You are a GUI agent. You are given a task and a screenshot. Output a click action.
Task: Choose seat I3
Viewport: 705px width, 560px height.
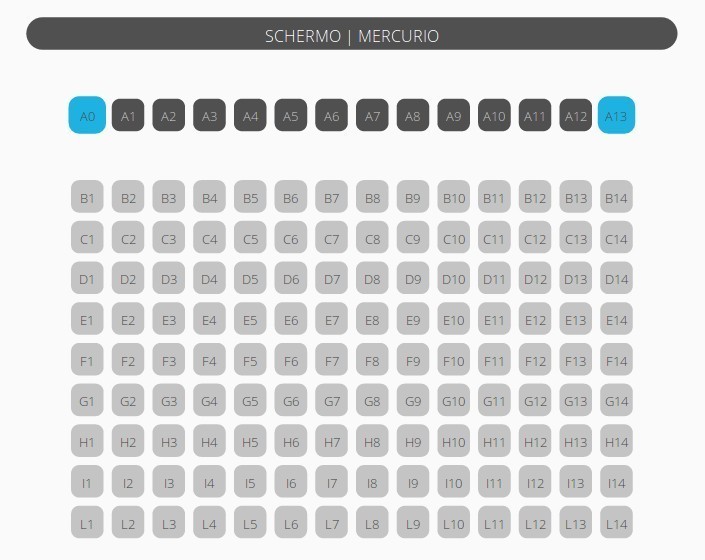click(x=169, y=483)
